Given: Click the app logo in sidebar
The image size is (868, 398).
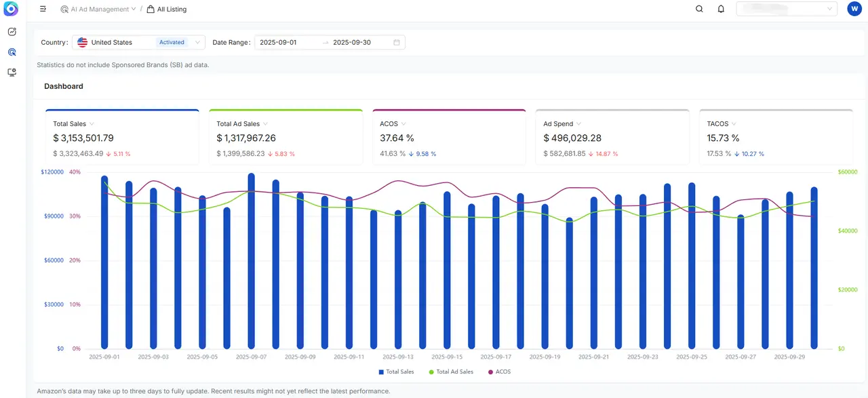Looking at the screenshot, I should click(x=11, y=9).
